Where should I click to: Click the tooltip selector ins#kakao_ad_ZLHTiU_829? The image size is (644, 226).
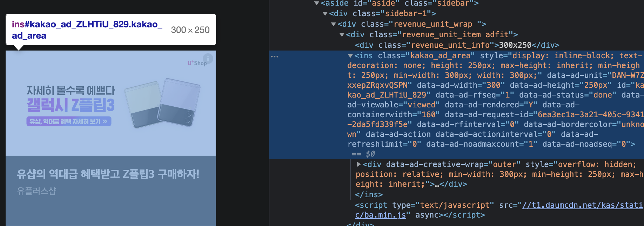pyautogui.click(x=87, y=30)
